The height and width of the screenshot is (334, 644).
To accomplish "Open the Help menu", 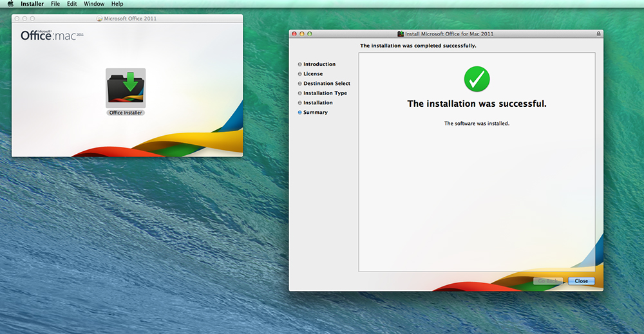I will [x=117, y=4].
